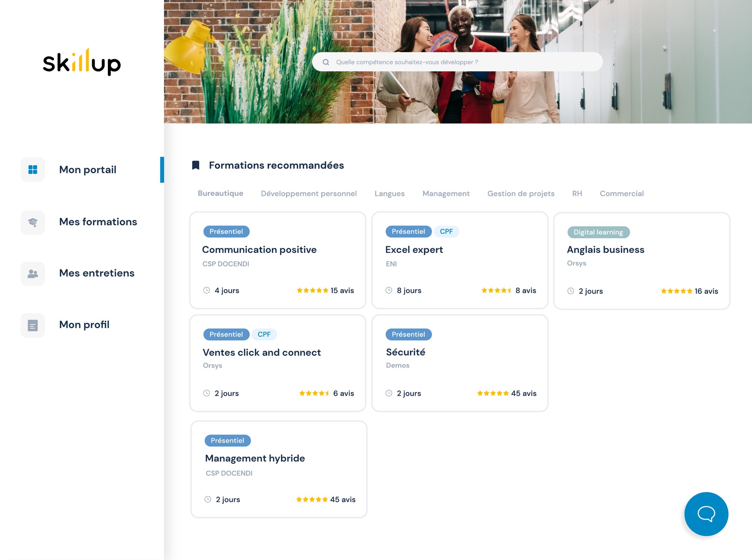Click the bookmark/formations recommandées icon
This screenshot has height=560, width=752.
(x=196, y=165)
